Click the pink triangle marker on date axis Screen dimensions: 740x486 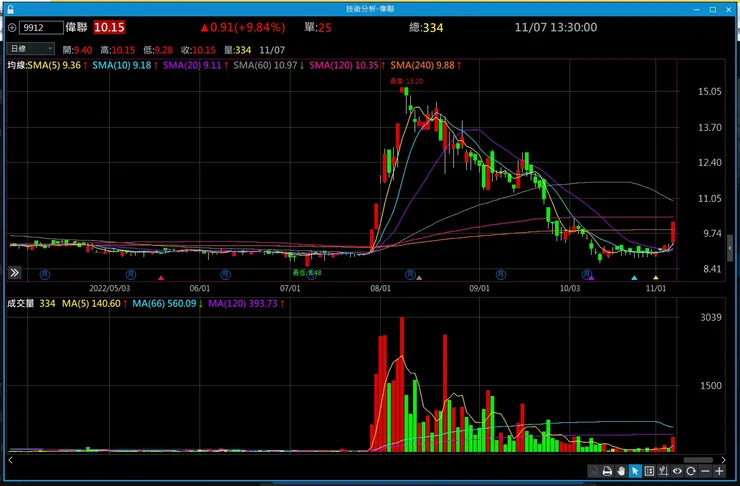(161, 278)
